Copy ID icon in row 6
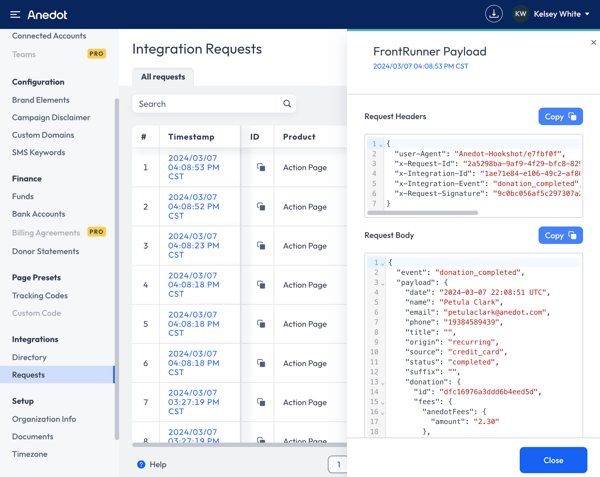Screen dimensions: 600x477 coord(261,363)
